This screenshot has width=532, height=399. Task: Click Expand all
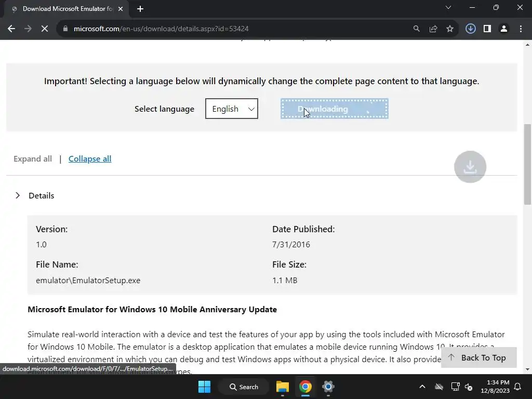click(x=33, y=159)
